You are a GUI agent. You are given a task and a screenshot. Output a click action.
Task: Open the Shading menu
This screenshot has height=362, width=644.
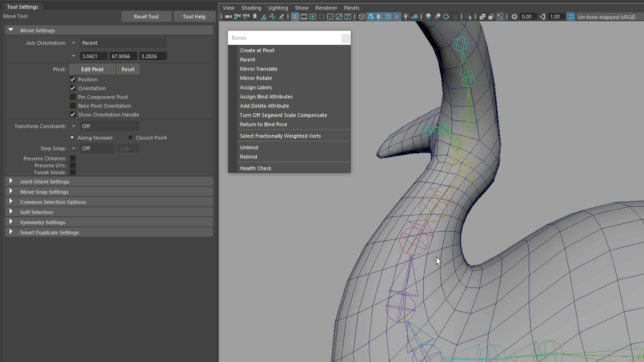251,8
